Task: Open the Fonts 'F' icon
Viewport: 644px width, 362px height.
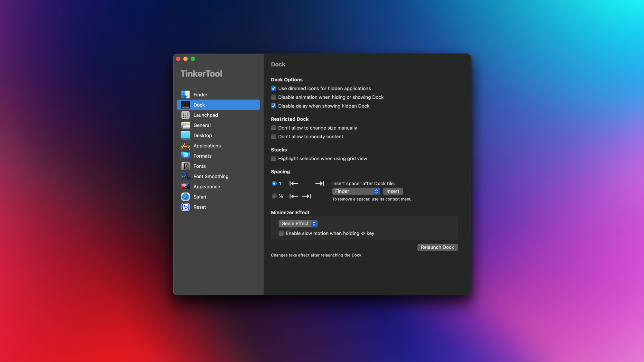Action: tap(185, 166)
